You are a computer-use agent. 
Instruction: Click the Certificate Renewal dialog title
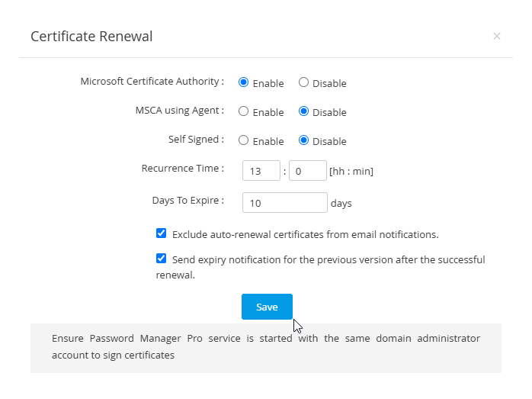click(91, 37)
